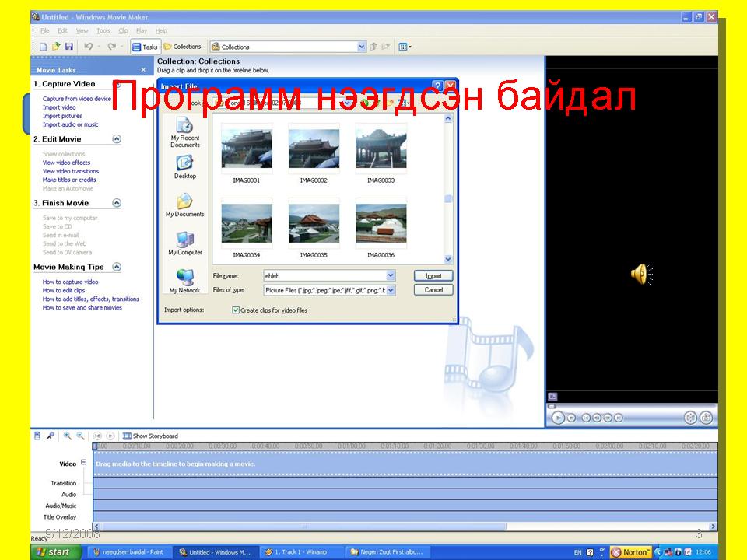The width and height of the screenshot is (747, 560).
Task: Collapse the Video track on the timeline
Action: click(84, 463)
